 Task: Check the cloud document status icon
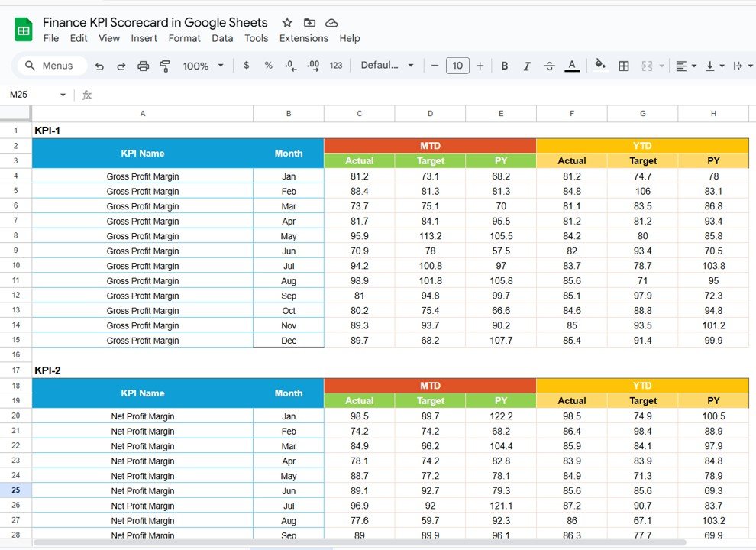pyautogui.click(x=331, y=23)
